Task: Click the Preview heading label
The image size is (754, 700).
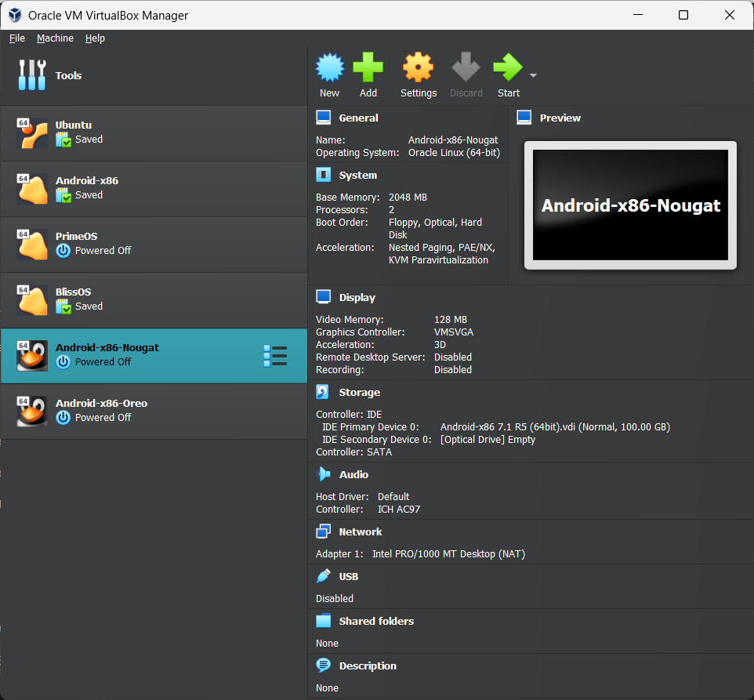Action: tap(560, 118)
